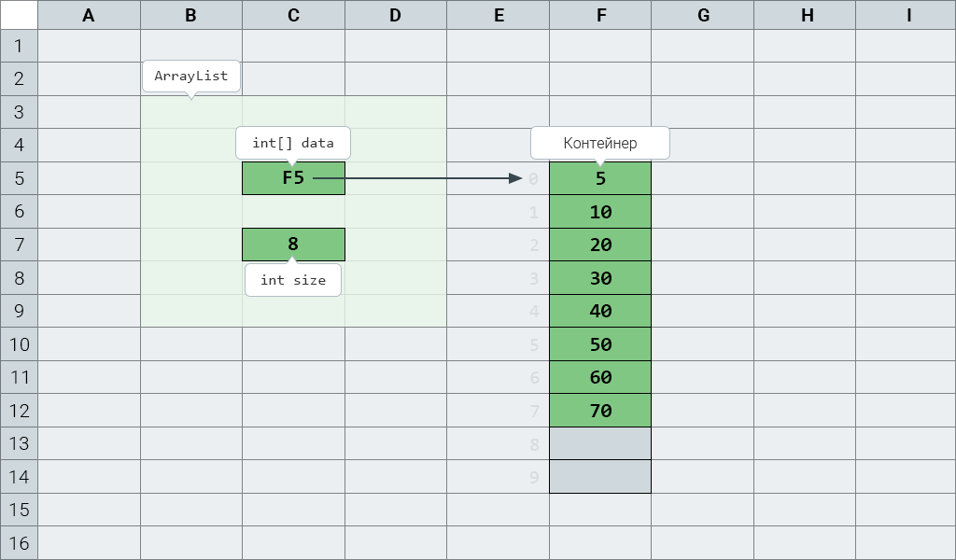
Task: Click the select-all corner box
Action: click(19, 15)
